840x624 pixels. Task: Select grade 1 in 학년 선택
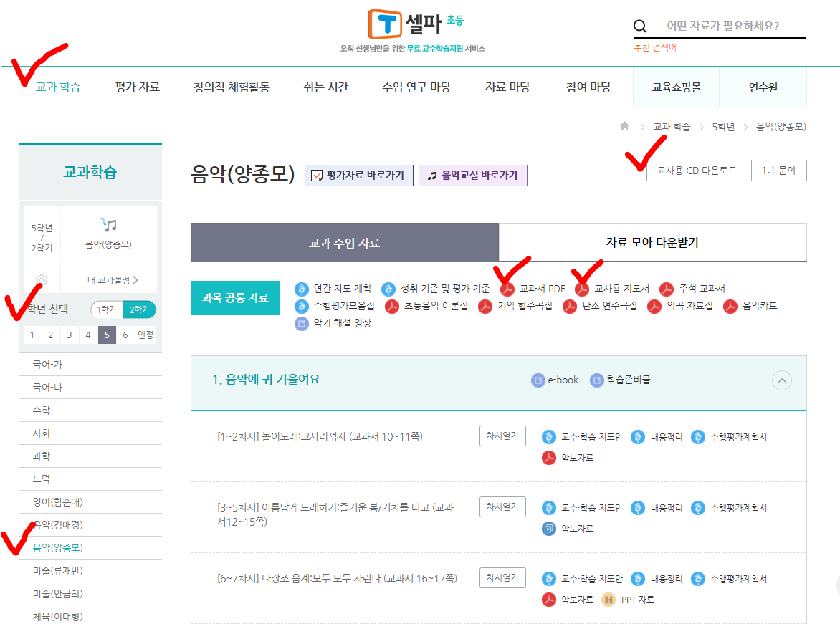[32, 335]
